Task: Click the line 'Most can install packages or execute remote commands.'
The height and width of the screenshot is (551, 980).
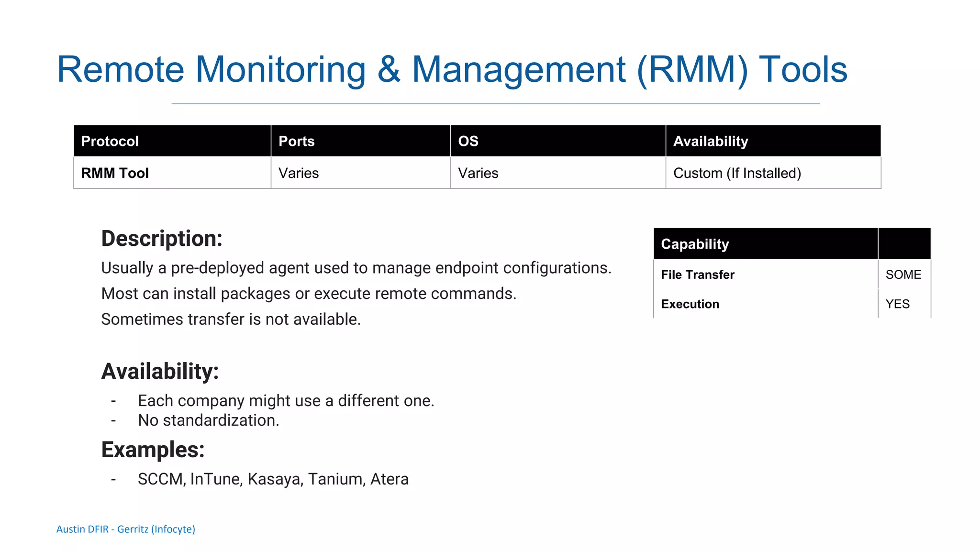Action: click(x=309, y=294)
